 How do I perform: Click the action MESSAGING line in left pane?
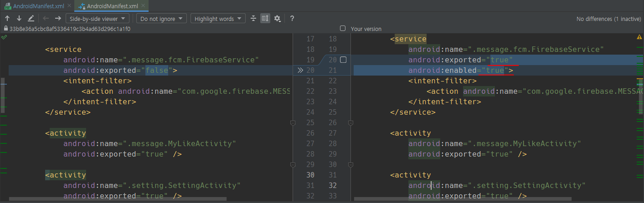[185, 91]
